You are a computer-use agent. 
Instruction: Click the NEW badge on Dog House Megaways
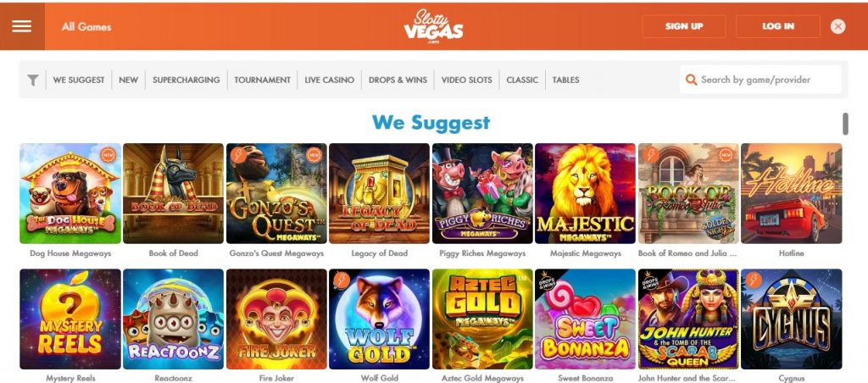109,155
